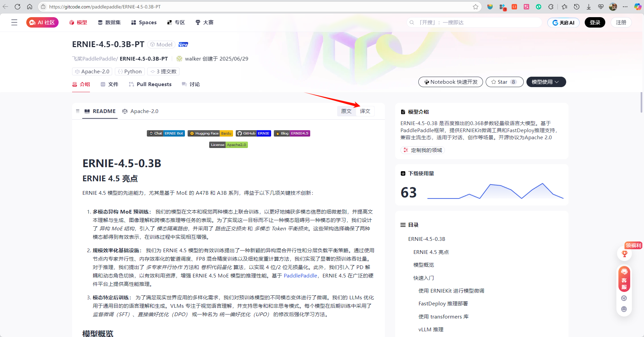
Task: Open browser profile avatar
Action: (x=613, y=7)
